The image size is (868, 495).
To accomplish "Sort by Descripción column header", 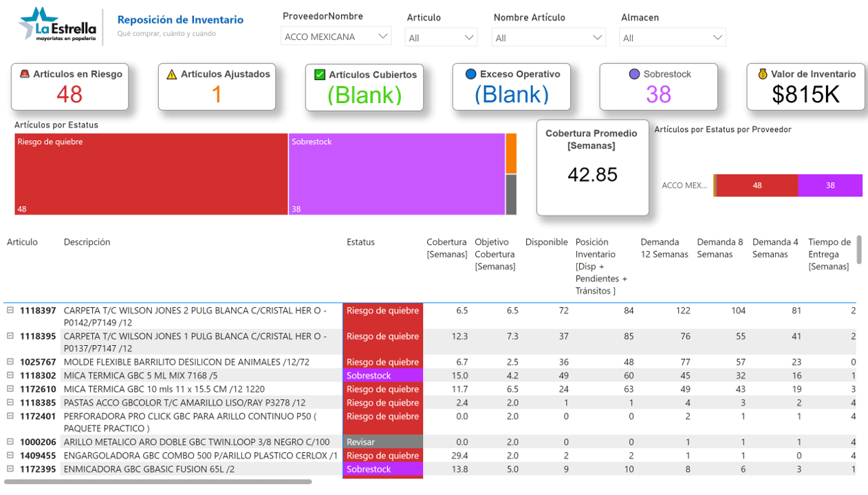I will [87, 242].
